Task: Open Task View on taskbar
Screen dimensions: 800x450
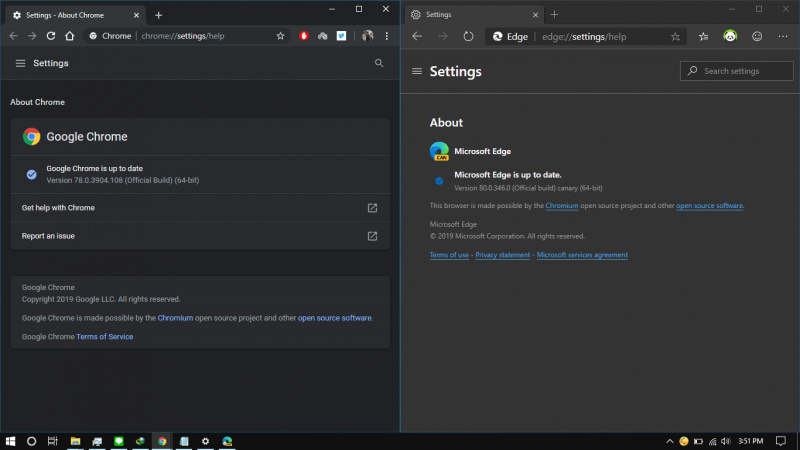Action: coord(53,441)
